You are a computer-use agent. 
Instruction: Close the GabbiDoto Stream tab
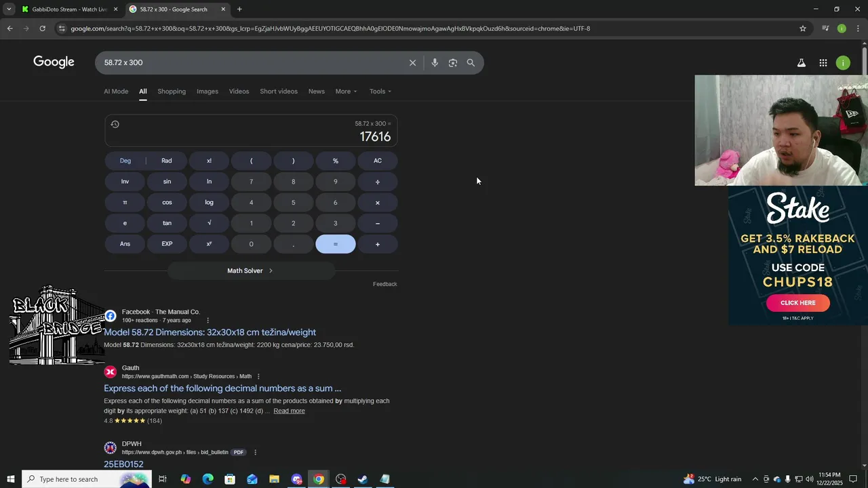click(x=115, y=9)
